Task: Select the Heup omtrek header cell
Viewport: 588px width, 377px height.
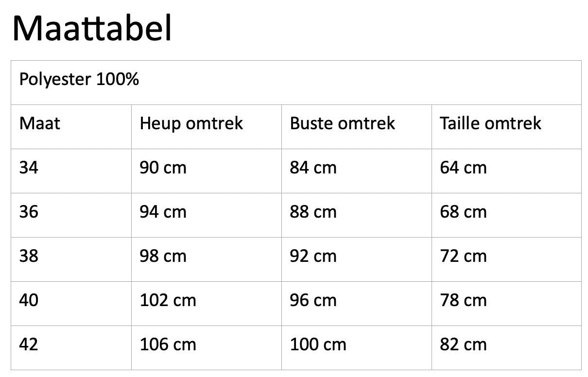Action: (206, 127)
